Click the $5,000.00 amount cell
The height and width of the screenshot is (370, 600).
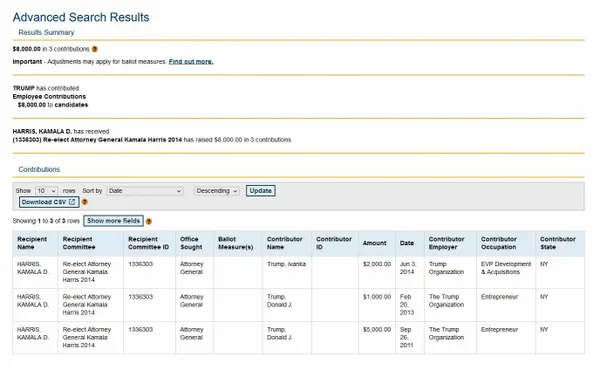[377, 329]
